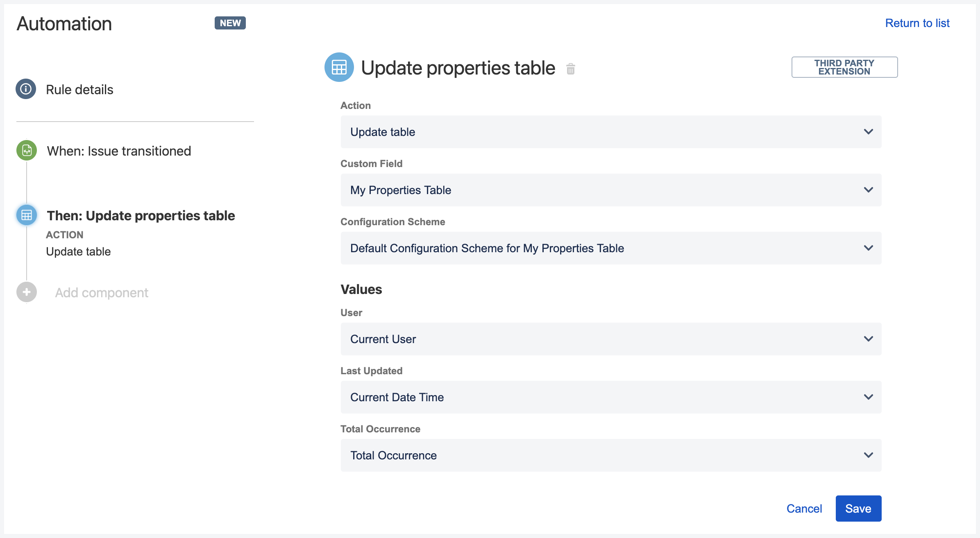Click the large table icon beside heading

point(339,67)
